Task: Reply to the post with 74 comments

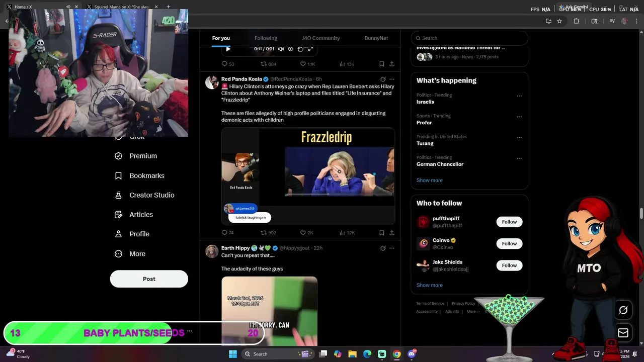Action: pyautogui.click(x=228, y=233)
